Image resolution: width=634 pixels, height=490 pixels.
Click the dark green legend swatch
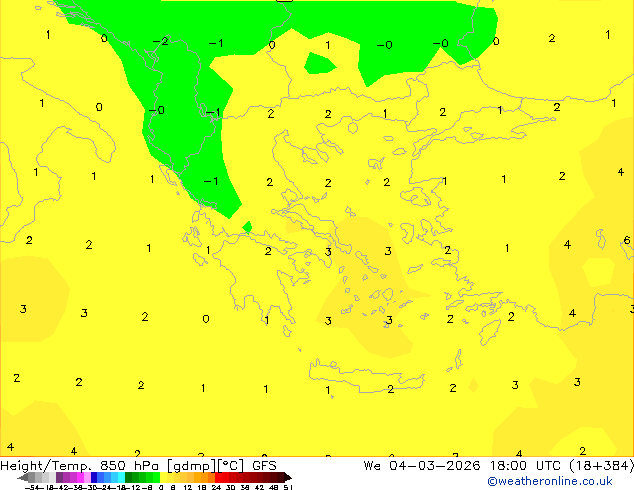tap(128, 477)
